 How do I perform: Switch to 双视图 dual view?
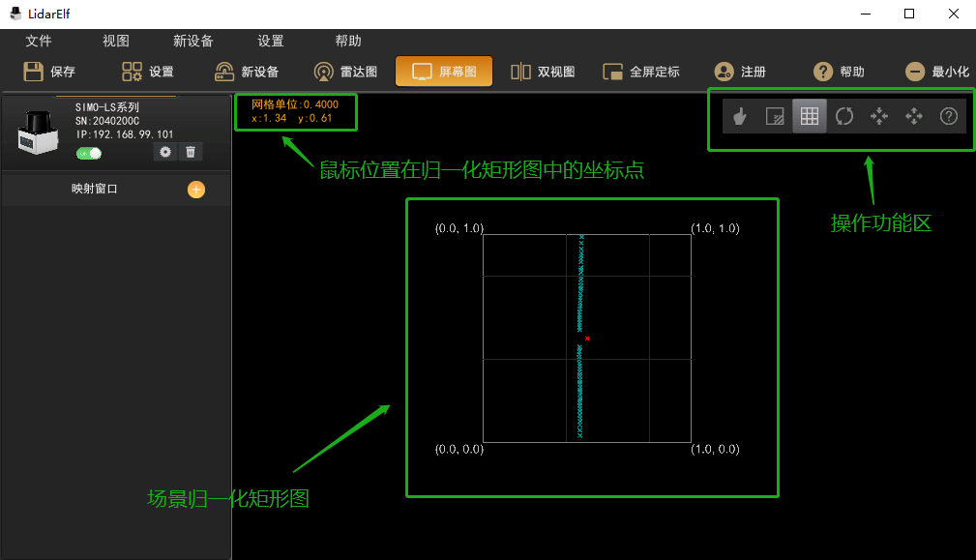pyautogui.click(x=543, y=72)
